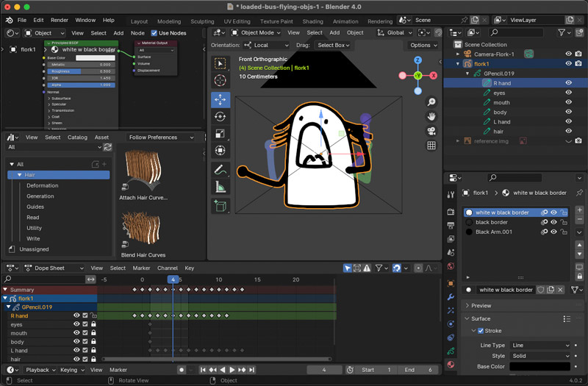Viewport: 588px width, 386px height.
Task: Open the Object Mode dropdown
Action: click(x=254, y=33)
